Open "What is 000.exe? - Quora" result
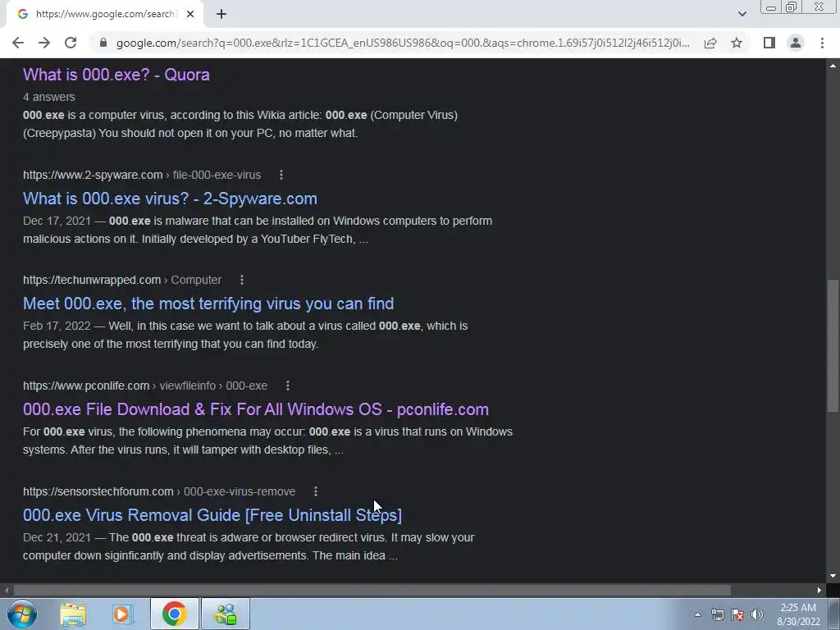840x630 pixels. click(x=116, y=75)
